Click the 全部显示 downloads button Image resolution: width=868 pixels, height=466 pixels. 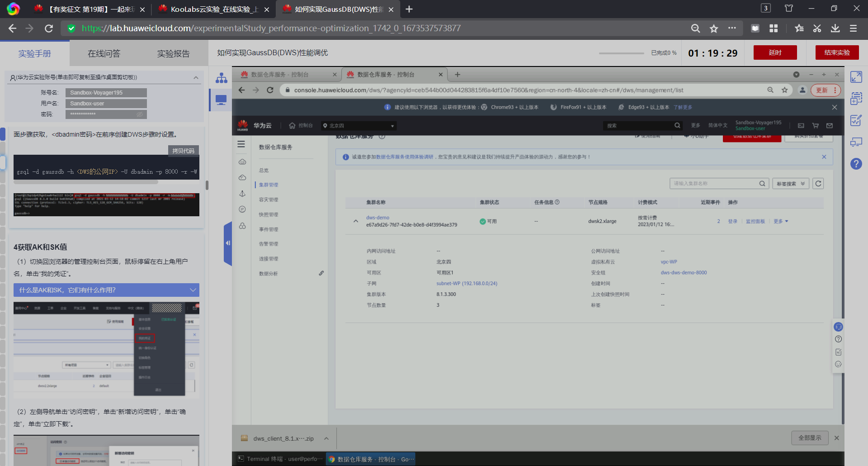pyautogui.click(x=810, y=438)
